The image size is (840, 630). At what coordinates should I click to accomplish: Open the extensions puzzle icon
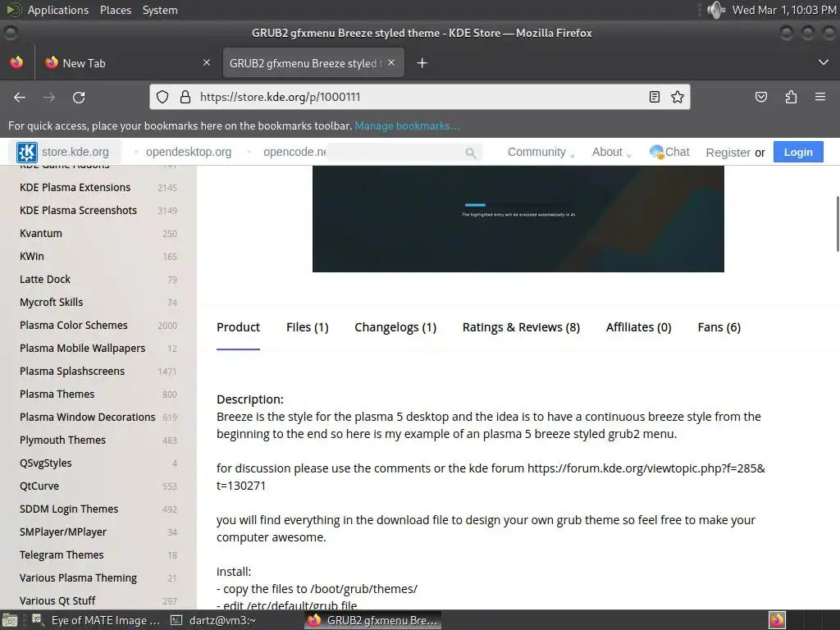[x=791, y=97]
